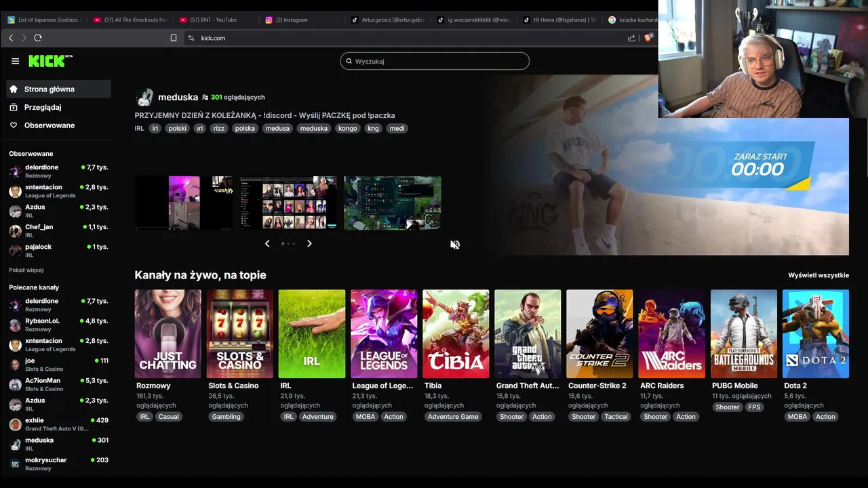Open the Dota 2 category card
The height and width of the screenshot is (488, 868).
click(x=816, y=333)
